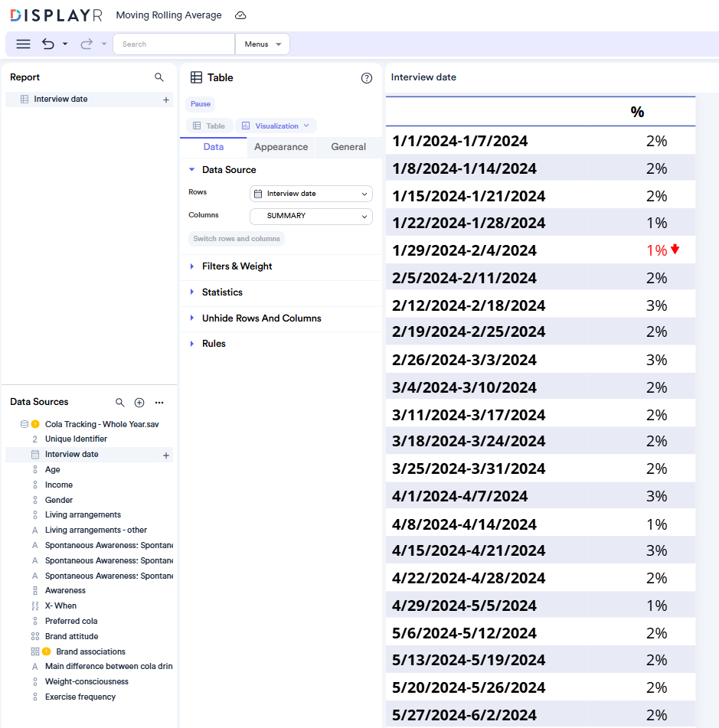The height and width of the screenshot is (728, 719).
Task: Click the help question mark icon on Table panel
Action: (367, 78)
